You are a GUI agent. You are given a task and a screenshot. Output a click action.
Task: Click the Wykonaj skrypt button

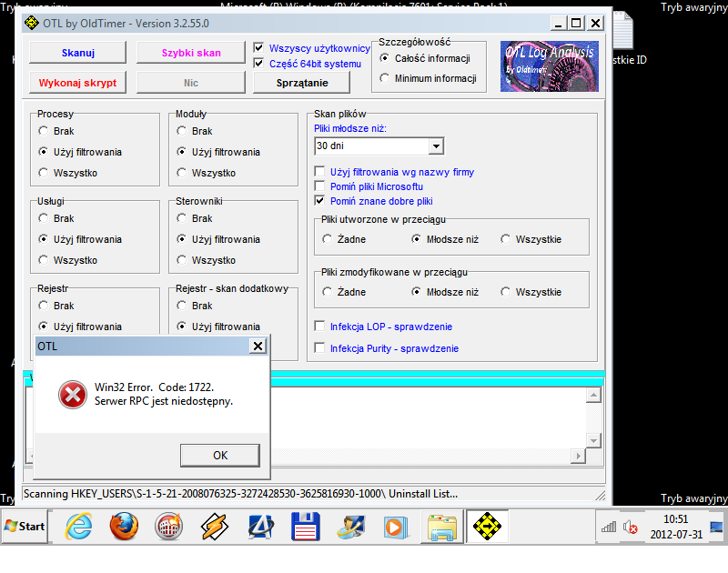78,83
